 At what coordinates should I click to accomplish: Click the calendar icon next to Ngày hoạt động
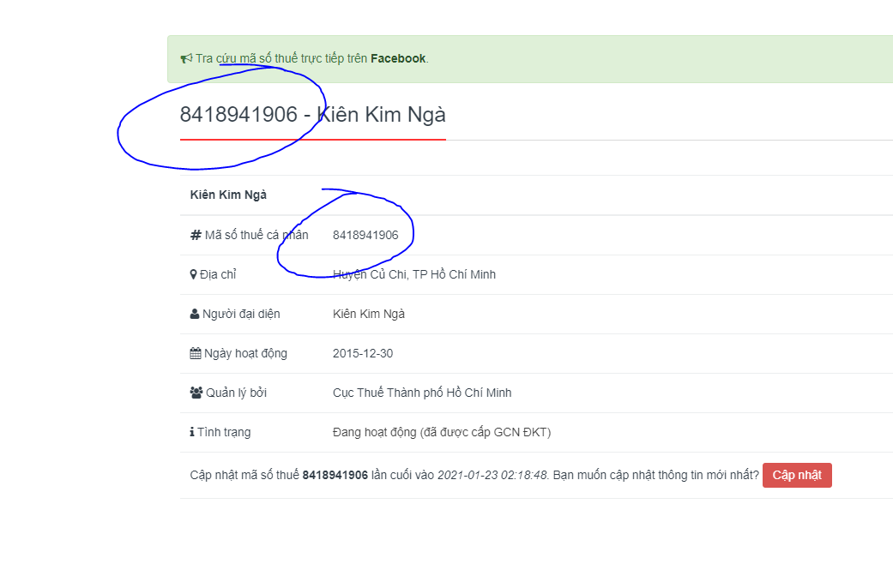196,353
